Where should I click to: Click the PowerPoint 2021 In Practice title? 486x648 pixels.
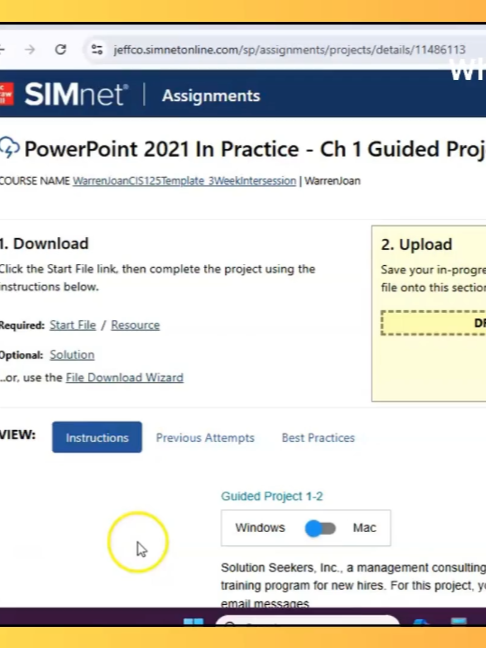click(x=255, y=149)
